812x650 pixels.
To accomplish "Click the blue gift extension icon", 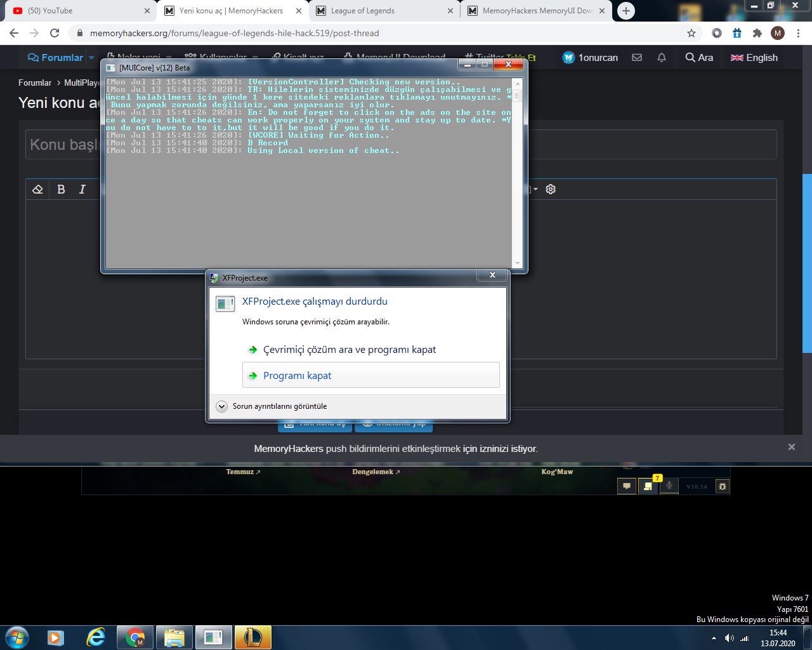I will pos(737,33).
